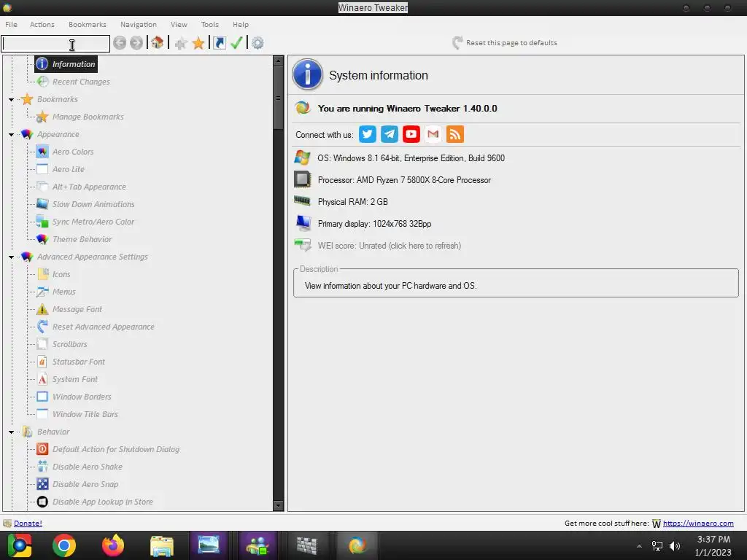Viewport: 747px width, 560px height.
Task: Click the Message Font warning icon
Action: tap(42, 309)
